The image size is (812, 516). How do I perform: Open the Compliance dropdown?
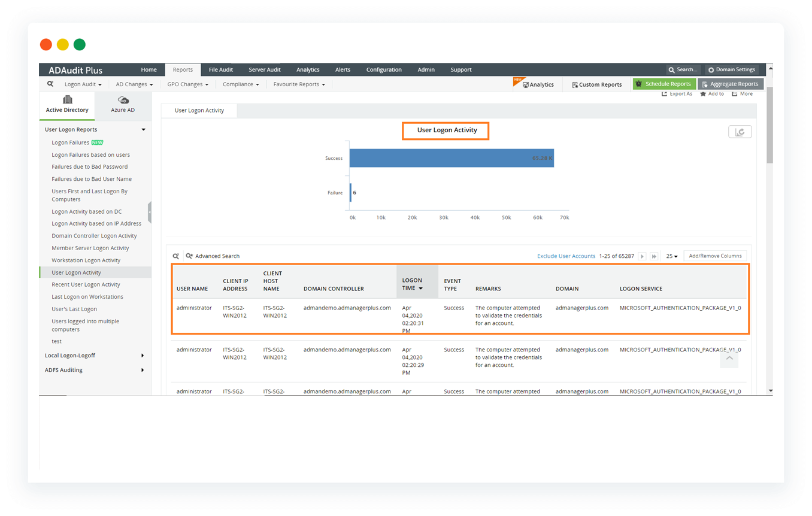coord(241,84)
